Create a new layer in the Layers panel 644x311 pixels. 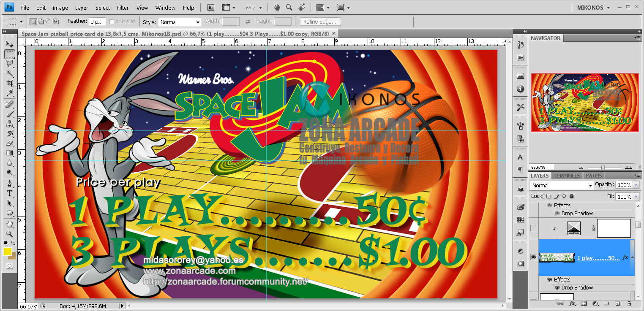[617, 303]
